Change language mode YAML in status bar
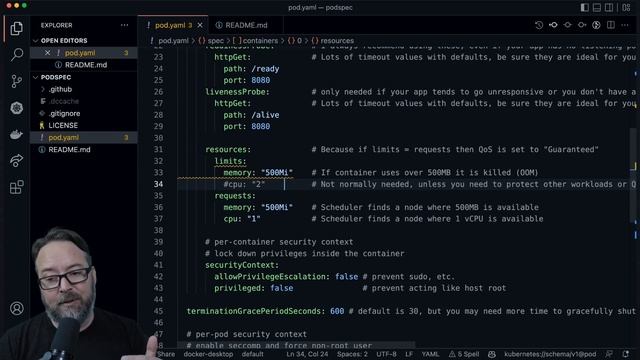 pos(430,354)
